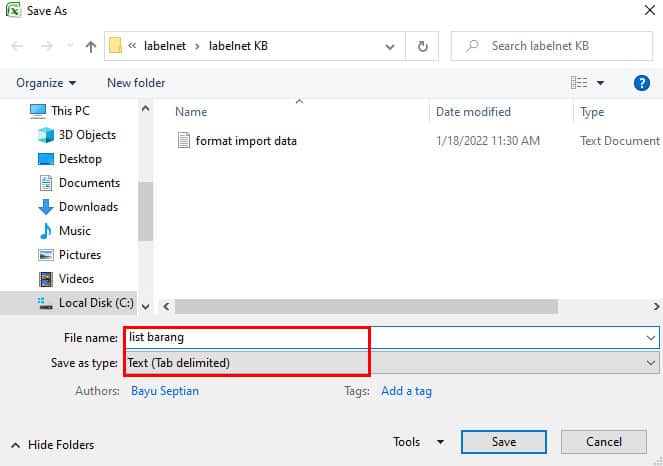Image resolution: width=663 pixels, height=466 pixels.
Task: Click the 1/18/2022 11:30 AM date cell
Action: point(488,141)
